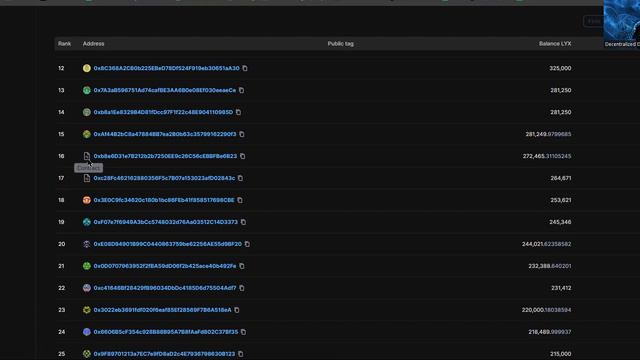Select the 253,621 balance value
Image resolution: width=640 pixels, height=360 pixels.
point(561,200)
